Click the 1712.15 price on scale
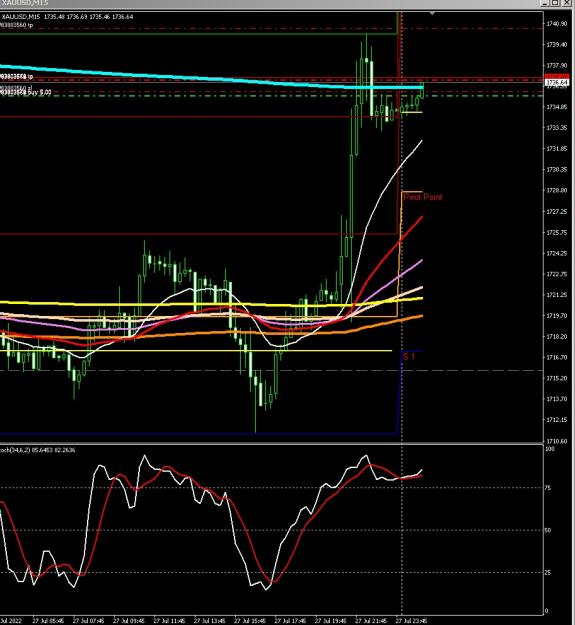The width and height of the screenshot is (575, 625). tap(556, 420)
